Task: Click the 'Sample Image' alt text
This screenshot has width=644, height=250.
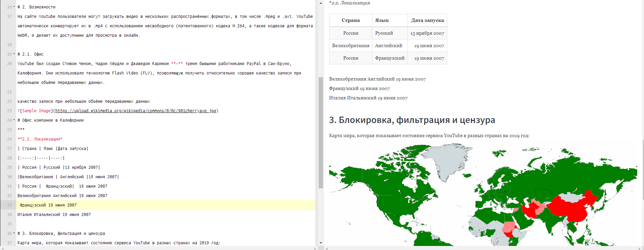Action: 37,111
